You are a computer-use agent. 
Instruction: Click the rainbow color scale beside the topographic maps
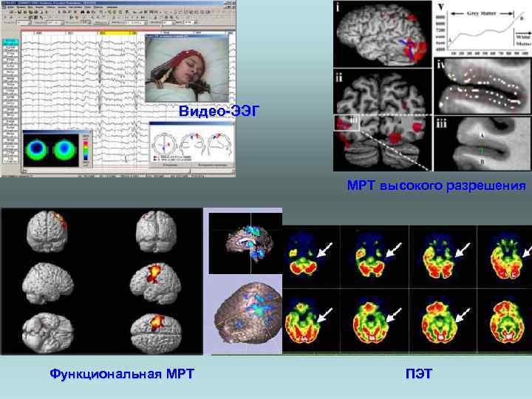pyautogui.click(x=86, y=150)
